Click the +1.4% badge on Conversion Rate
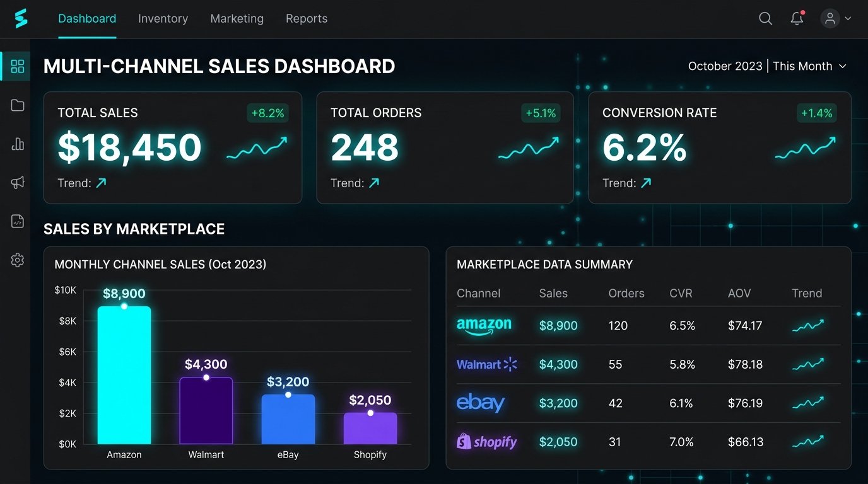The width and height of the screenshot is (868, 484). [x=817, y=113]
